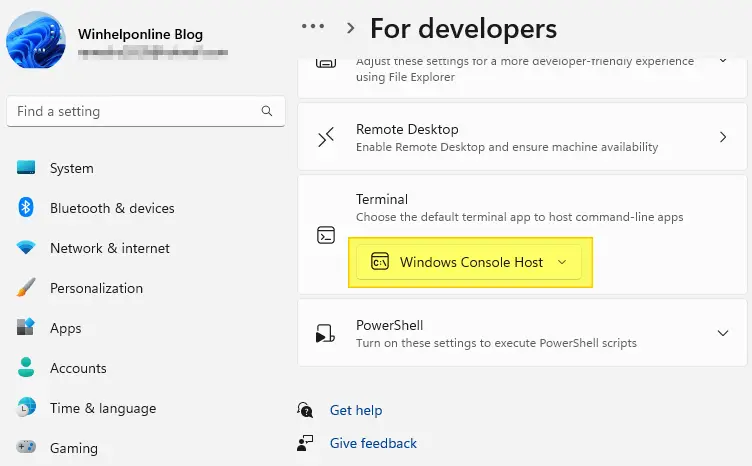The width and height of the screenshot is (752, 466).
Task: Click the search magnifier icon
Action: tap(267, 111)
